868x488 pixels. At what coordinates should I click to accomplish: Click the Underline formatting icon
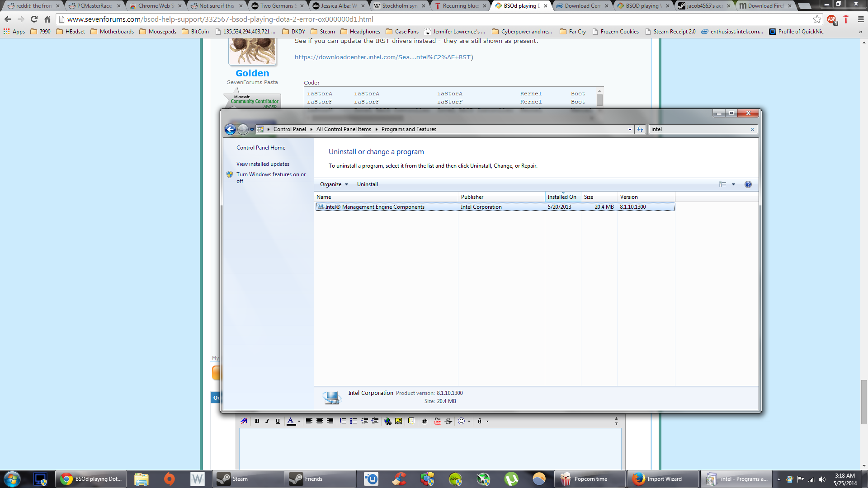[x=278, y=421]
